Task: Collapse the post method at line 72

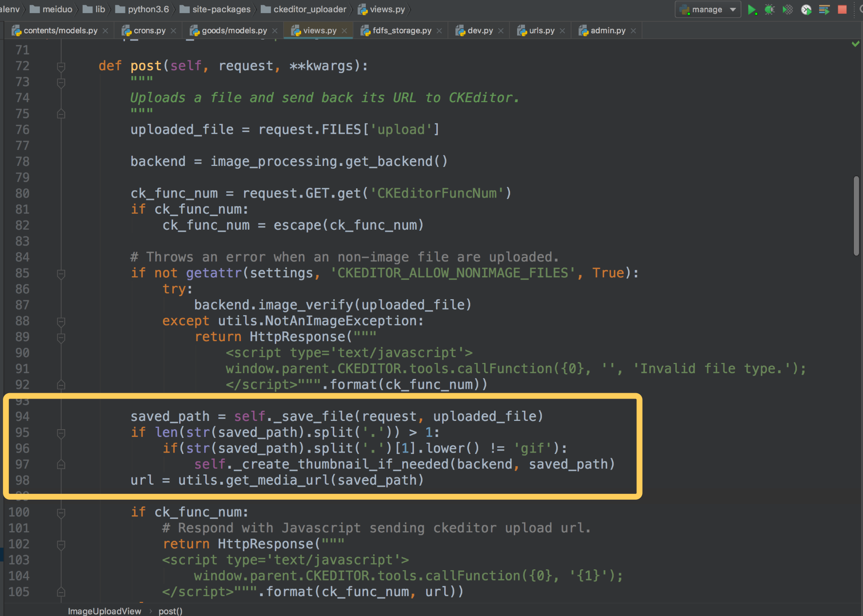Action: (61, 66)
